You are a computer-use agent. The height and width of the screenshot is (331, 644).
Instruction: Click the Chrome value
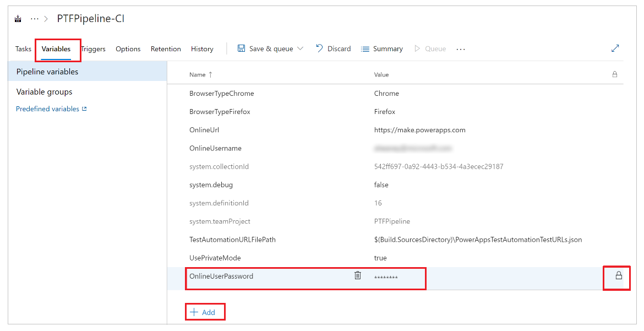pos(386,93)
